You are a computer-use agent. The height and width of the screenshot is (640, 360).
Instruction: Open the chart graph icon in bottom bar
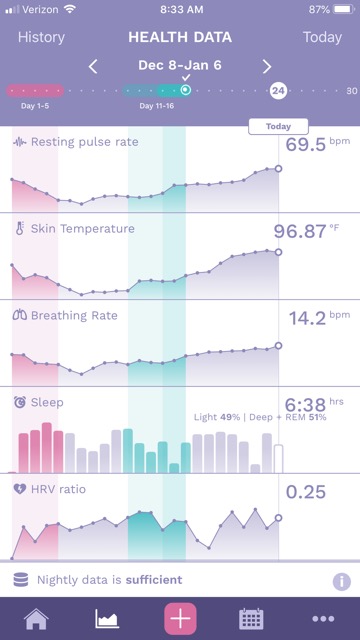tap(107, 619)
